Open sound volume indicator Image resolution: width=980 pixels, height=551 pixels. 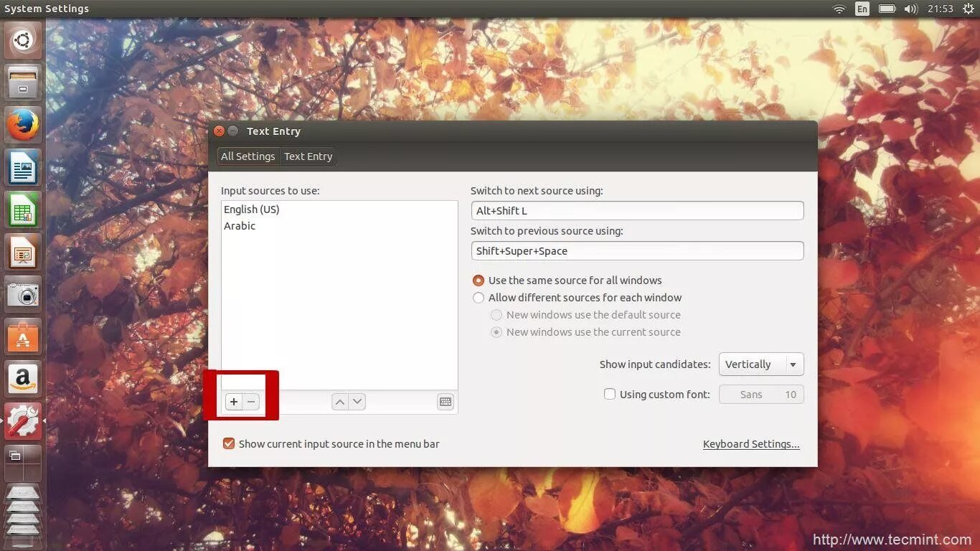click(x=911, y=9)
